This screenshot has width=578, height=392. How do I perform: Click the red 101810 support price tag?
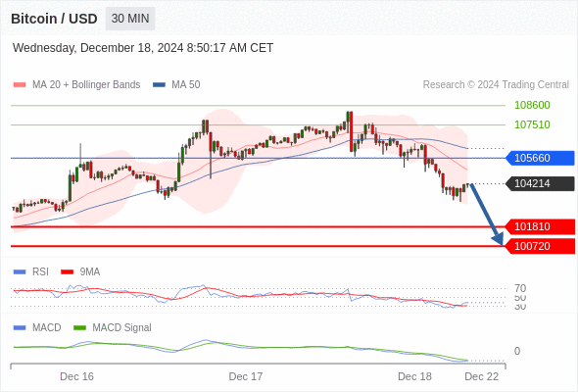540,226
